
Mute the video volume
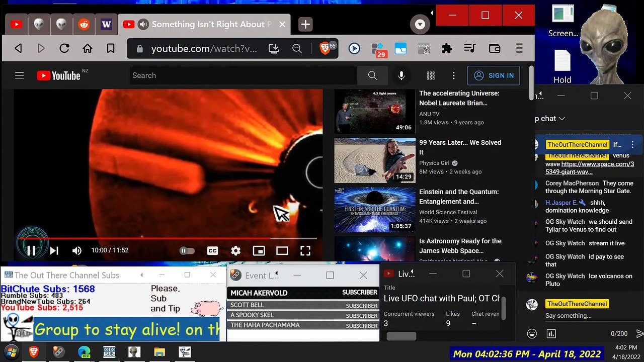pyautogui.click(x=77, y=250)
